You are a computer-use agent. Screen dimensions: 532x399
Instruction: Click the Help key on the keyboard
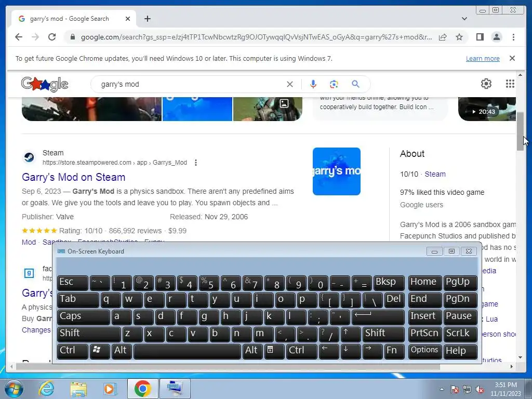pos(460,351)
